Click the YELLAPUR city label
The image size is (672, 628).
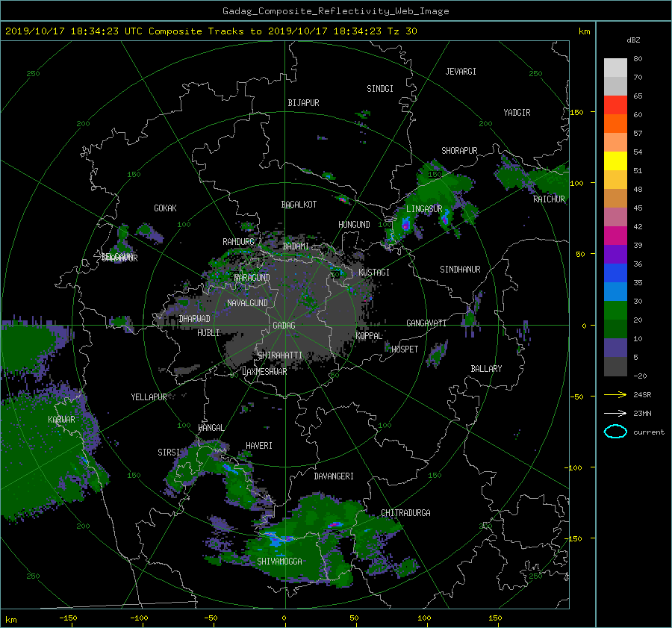149,397
